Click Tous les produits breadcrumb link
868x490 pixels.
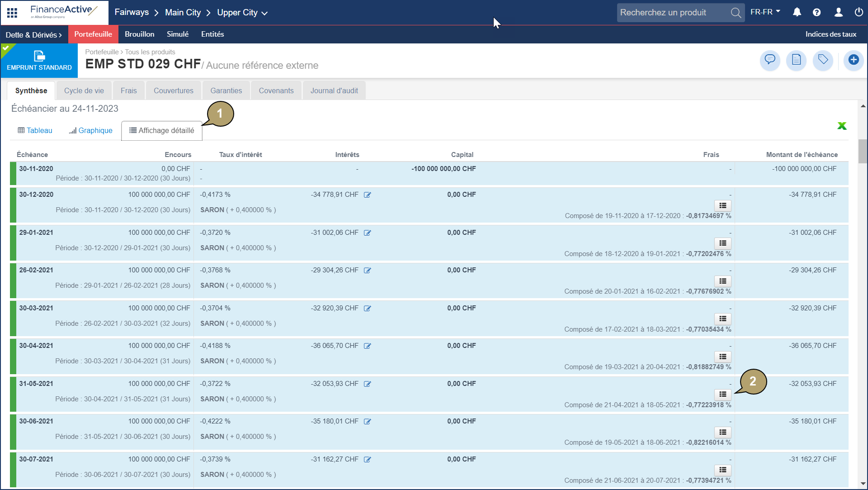(x=150, y=52)
